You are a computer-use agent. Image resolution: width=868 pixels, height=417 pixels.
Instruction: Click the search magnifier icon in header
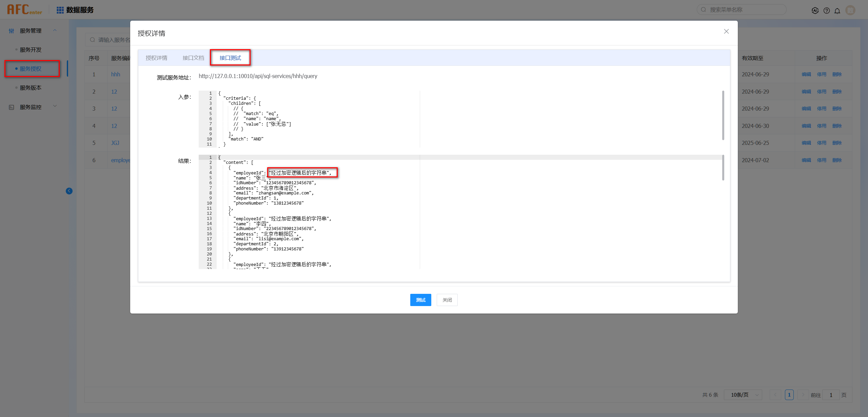(704, 10)
